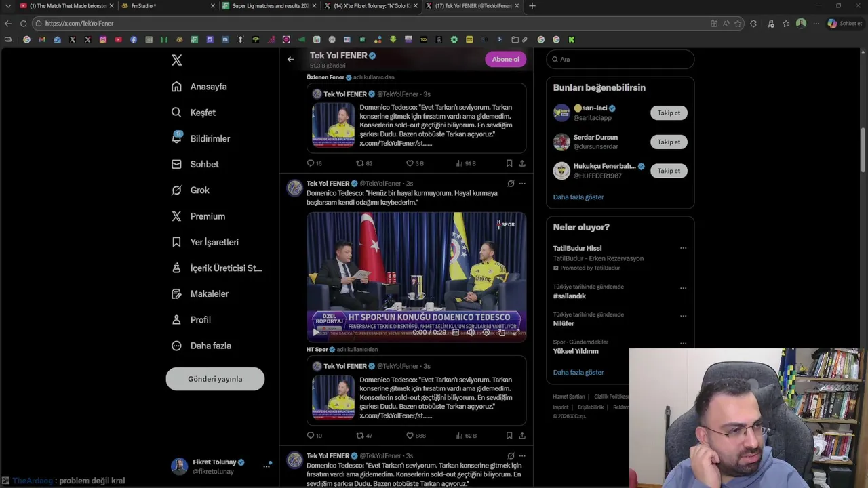
Task: Like the post with 868 likes
Action: click(x=416, y=436)
